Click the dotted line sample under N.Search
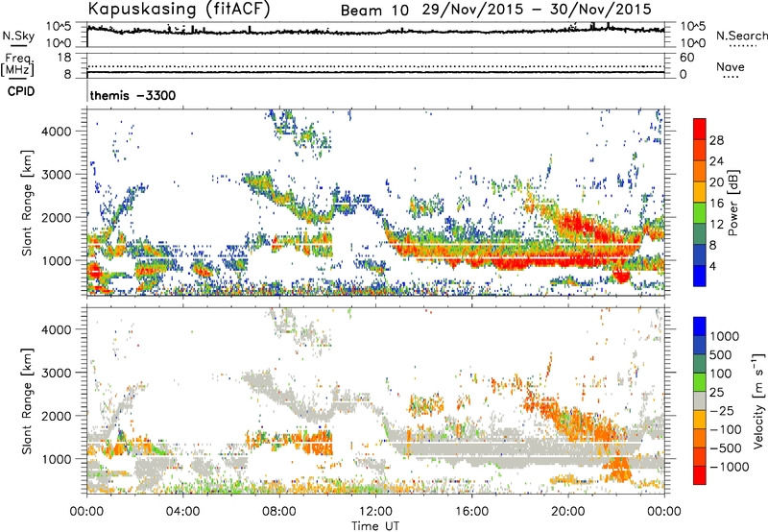The height and width of the screenshot is (532, 768). click(x=741, y=45)
